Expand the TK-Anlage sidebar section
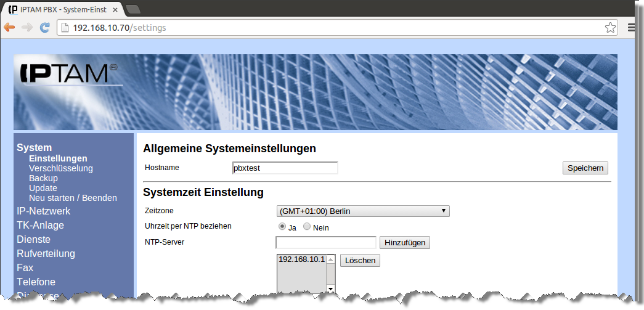The height and width of the screenshot is (310, 644). pos(40,226)
